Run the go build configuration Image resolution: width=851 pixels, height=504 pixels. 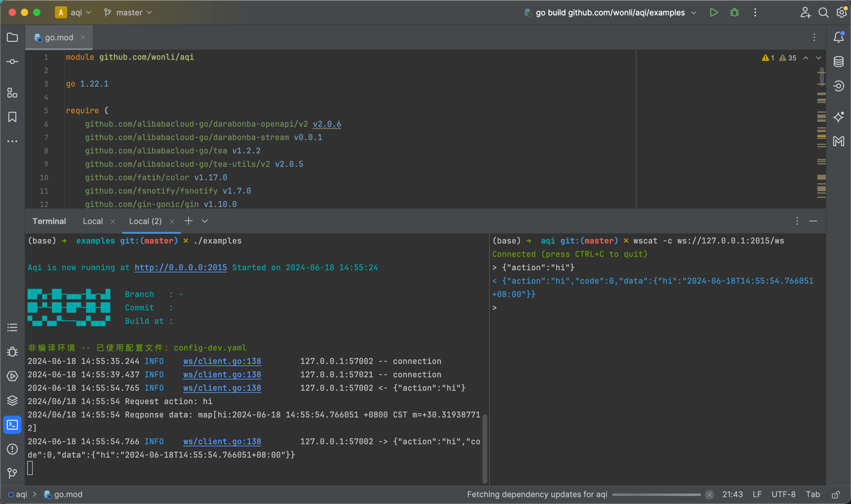coord(713,13)
